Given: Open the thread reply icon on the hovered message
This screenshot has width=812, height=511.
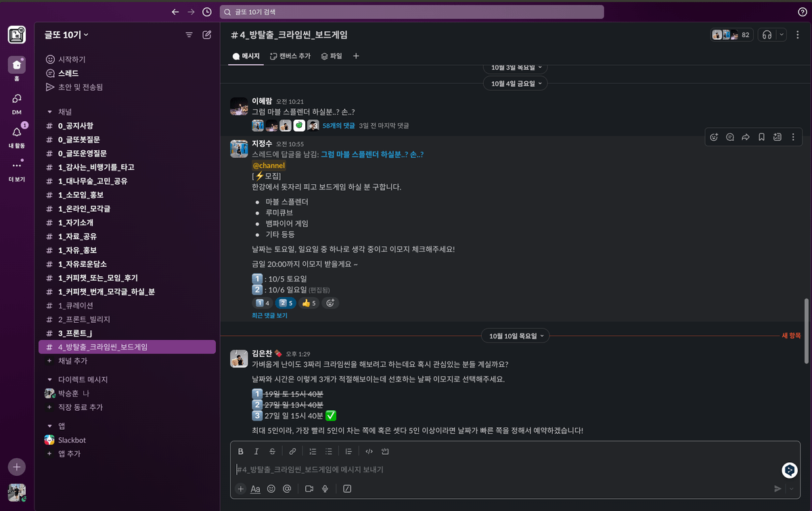Looking at the screenshot, I should 729,137.
